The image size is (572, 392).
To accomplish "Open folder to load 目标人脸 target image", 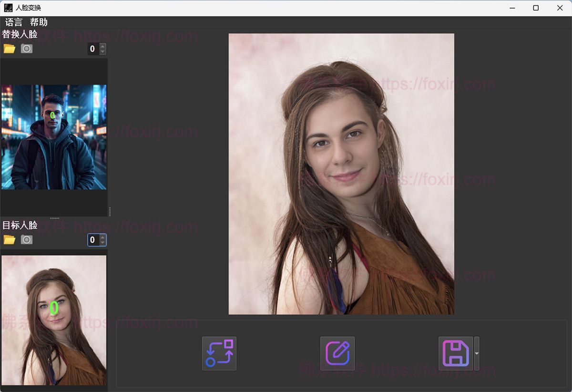I will coord(9,239).
